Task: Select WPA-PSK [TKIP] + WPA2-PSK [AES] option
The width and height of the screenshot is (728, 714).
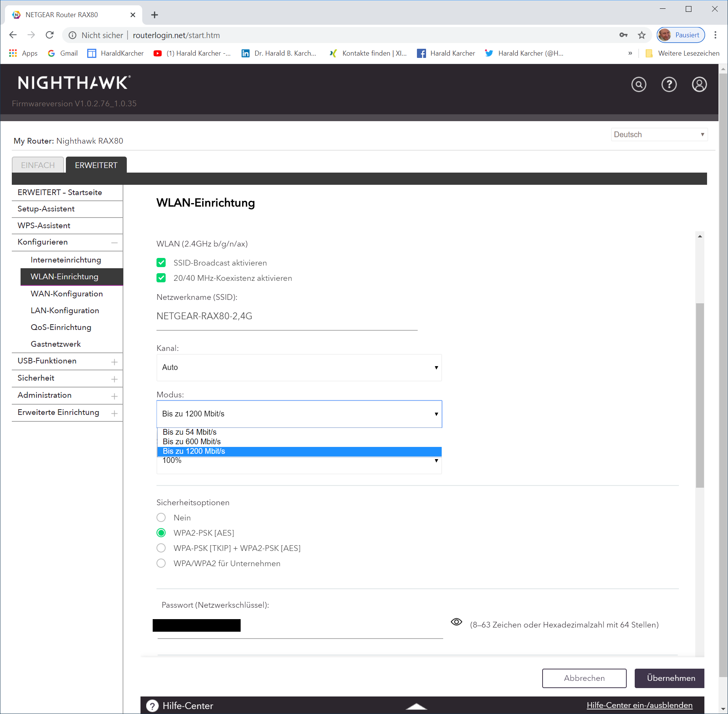Action: [161, 548]
